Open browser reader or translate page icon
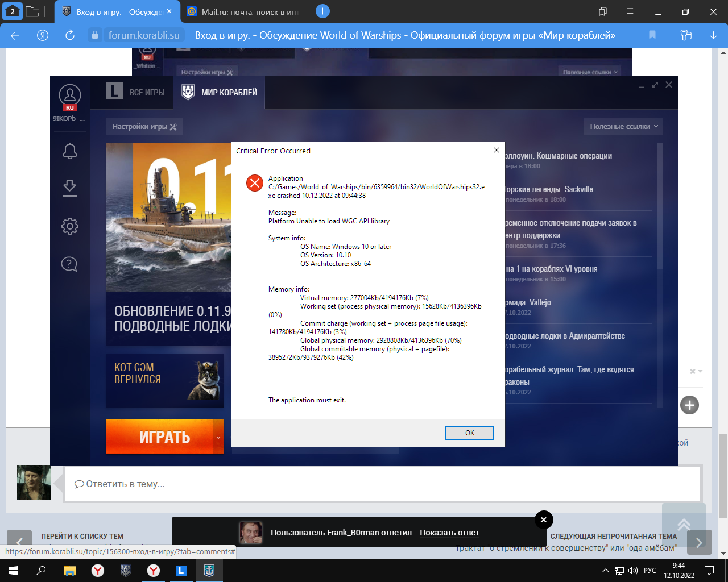Screen dimensions: 728x582 coord(686,35)
